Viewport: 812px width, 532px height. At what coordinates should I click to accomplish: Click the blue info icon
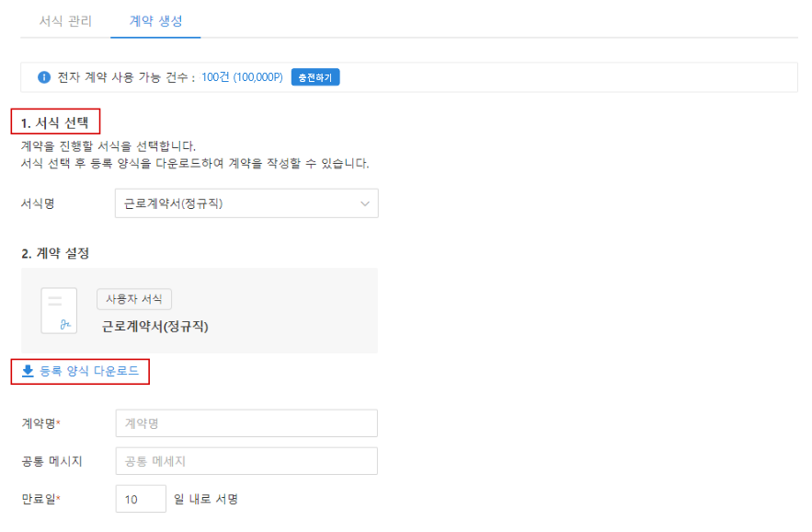tap(44, 77)
